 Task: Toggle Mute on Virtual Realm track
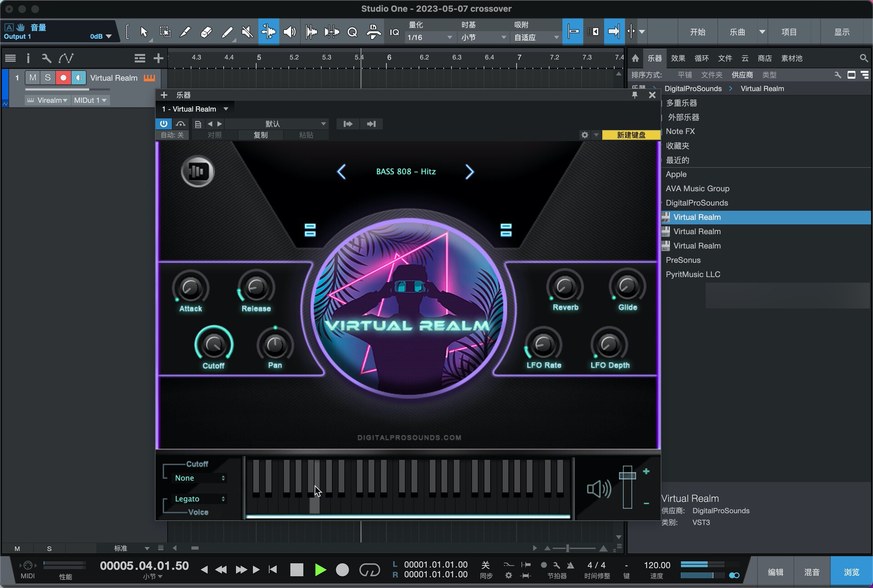click(32, 77)
